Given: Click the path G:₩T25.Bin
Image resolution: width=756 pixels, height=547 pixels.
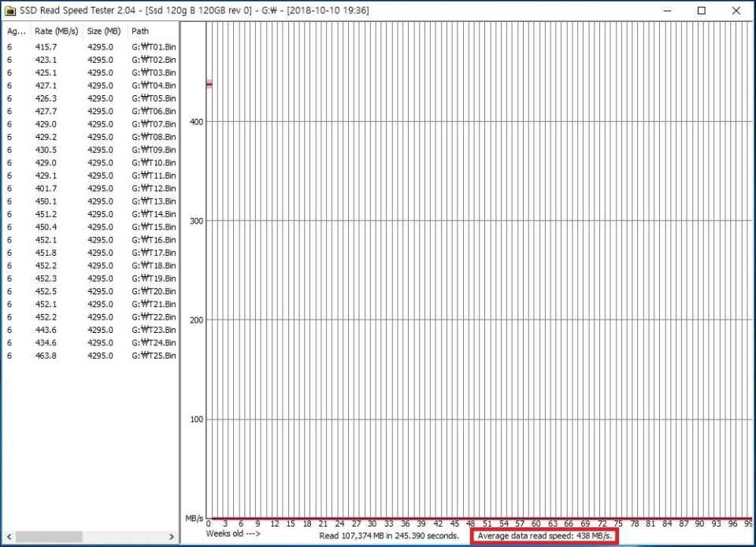Looking at the screenshot, I should tap(154, 356).
